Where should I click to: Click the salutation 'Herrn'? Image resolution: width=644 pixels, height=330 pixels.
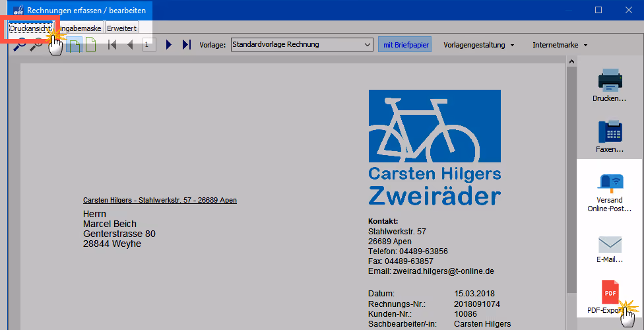pos(94,214)
